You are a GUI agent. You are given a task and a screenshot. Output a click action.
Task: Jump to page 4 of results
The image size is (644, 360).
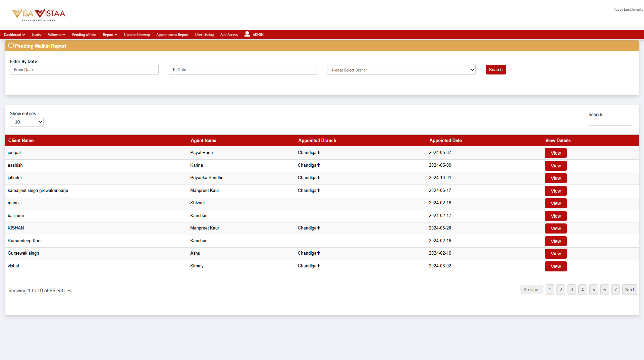(x=583, y=290)
